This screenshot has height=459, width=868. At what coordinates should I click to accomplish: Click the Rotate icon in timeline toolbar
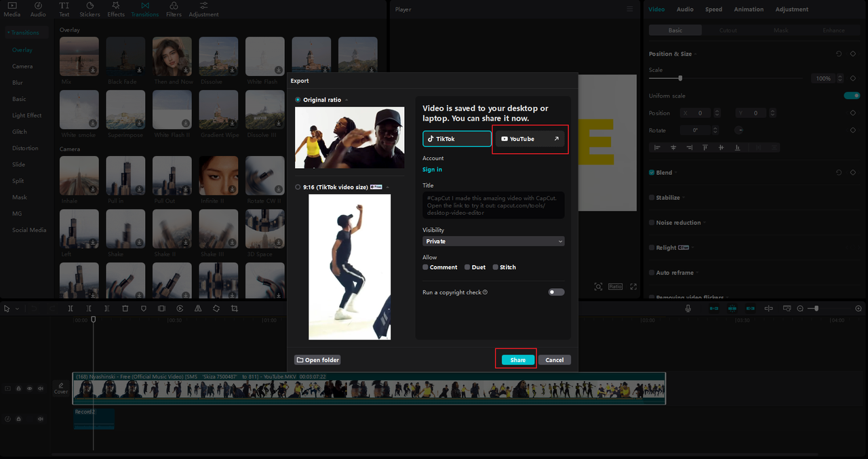216,308
